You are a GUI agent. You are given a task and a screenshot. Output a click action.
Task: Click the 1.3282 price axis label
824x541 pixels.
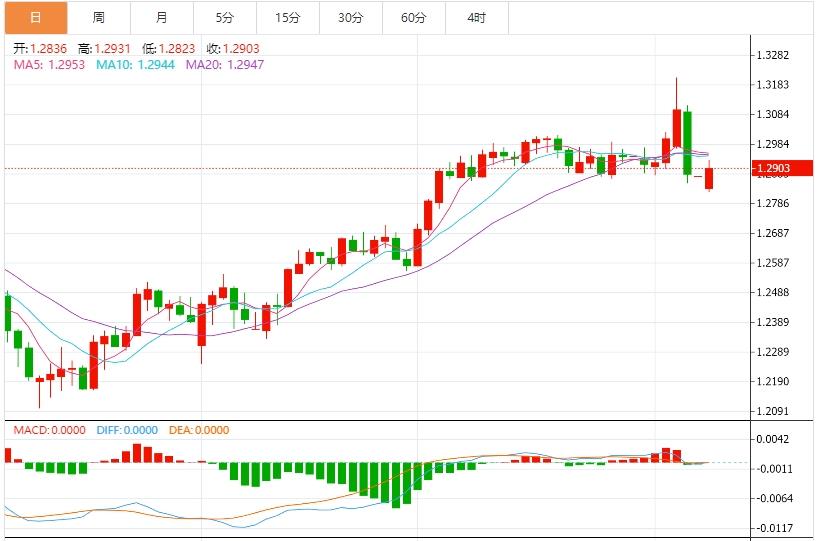774,55
